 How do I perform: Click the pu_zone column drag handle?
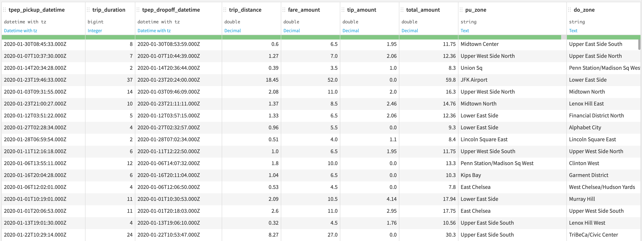point(461,10)
